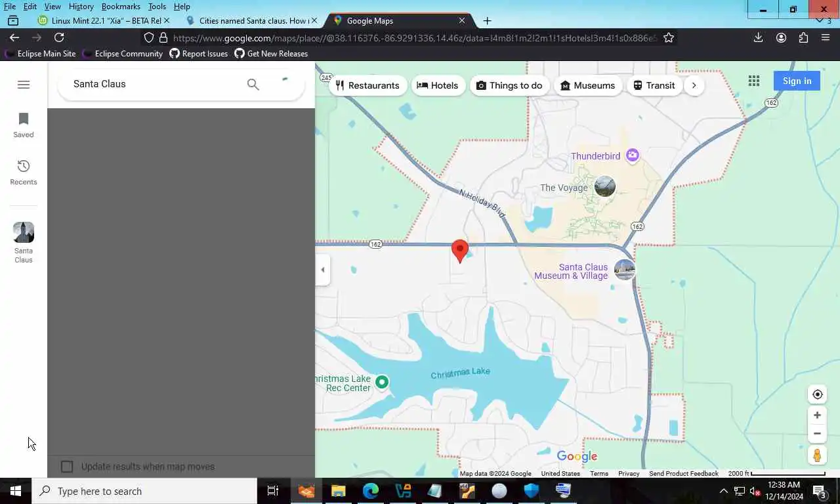Open the Firefox account icon
Screen dimensions: 840x504
click(781, 37)
